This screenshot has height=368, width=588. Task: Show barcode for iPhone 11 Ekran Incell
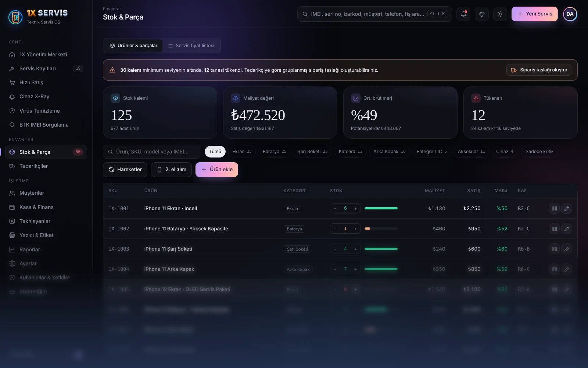click(554, 208)
